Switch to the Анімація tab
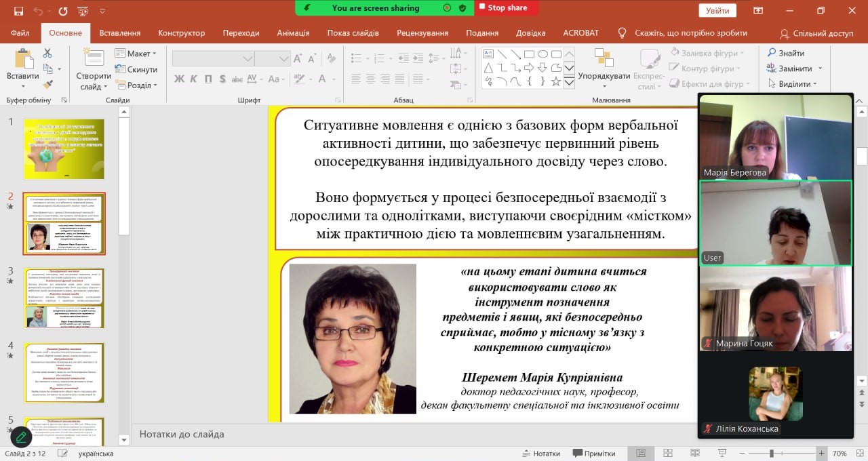868x461 pixels. tap(293, 33)
